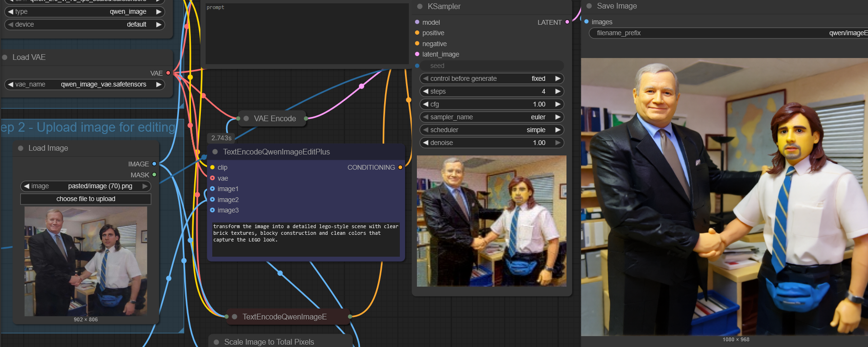Click the Load Image MASK output socket

(154, 175)
